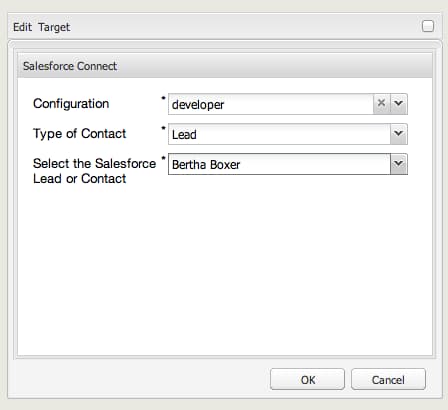This screenshot has height=410, width=448.
Task: Click the Select the Salesforce Lead or Contact label
Action: pos(95,171)
